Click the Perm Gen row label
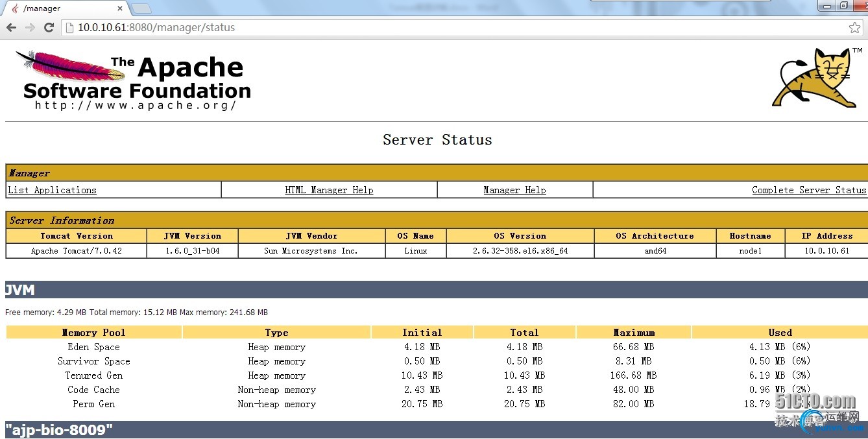The height and width of the screenshot is (439, 868). click(x=94, y=404)
